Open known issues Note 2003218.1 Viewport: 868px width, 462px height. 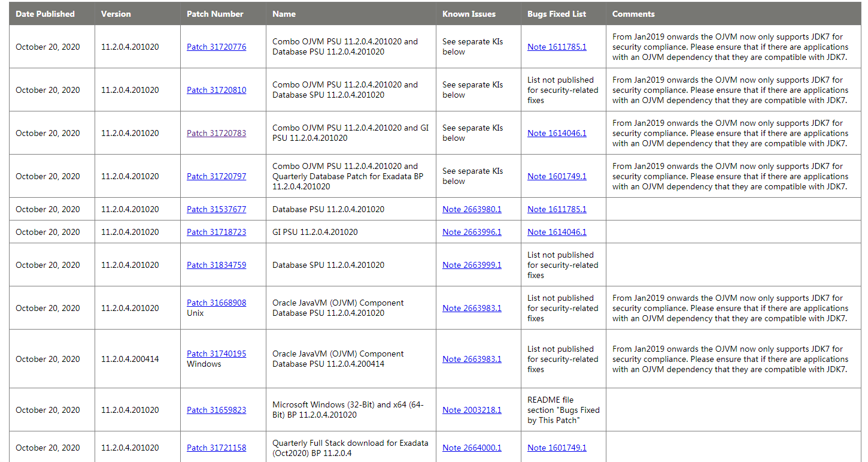(472, 410)
